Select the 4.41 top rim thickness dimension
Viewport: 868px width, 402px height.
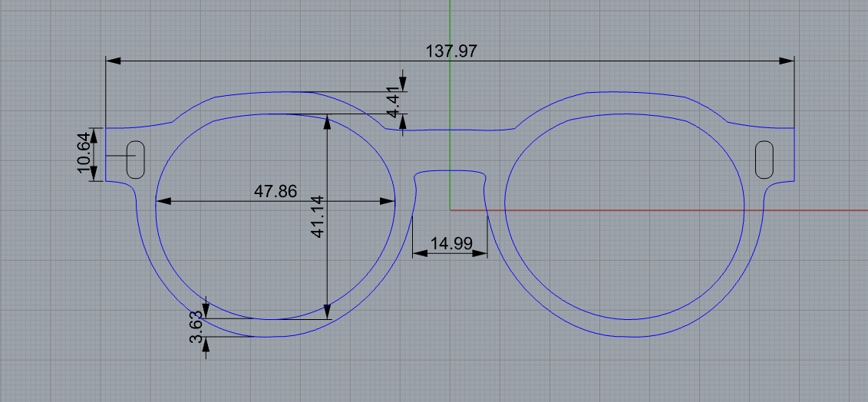click(x=392, y=102)
